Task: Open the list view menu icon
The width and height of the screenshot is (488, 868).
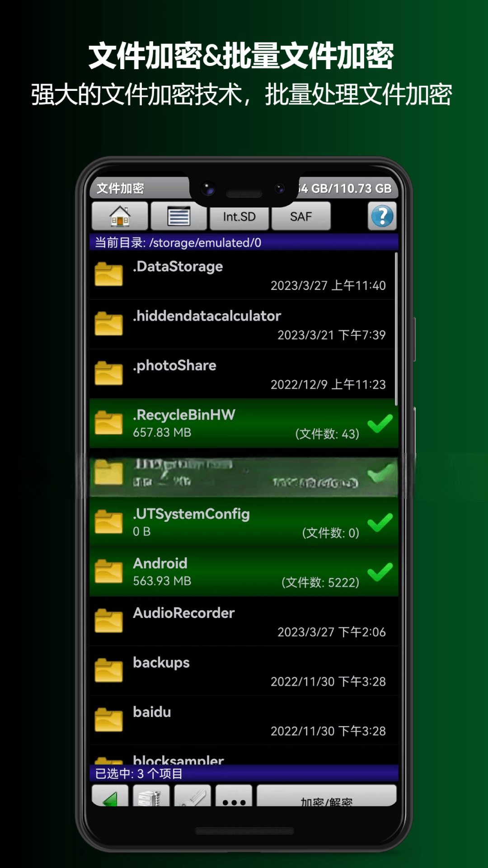Action: [178, 216]
